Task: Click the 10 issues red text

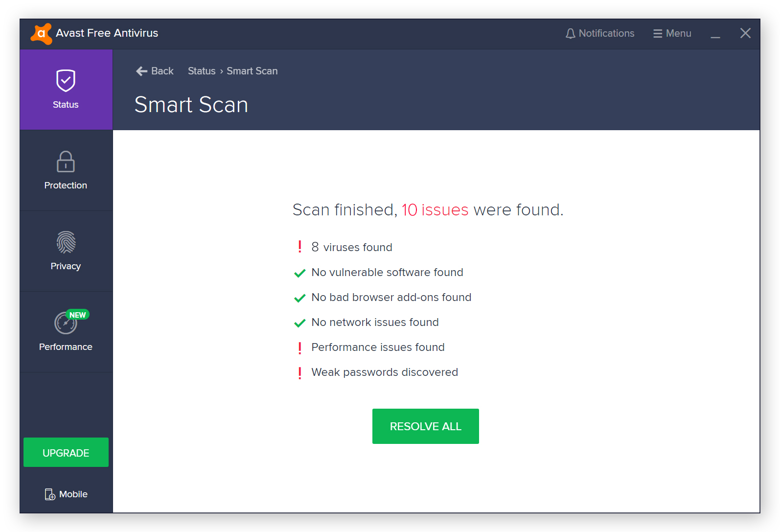Action: [435, 209]
